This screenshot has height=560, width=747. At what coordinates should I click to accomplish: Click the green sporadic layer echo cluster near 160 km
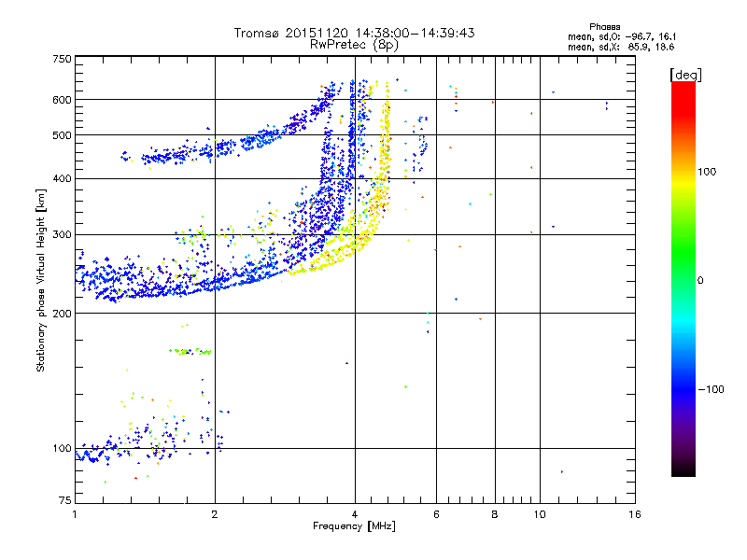190,352
